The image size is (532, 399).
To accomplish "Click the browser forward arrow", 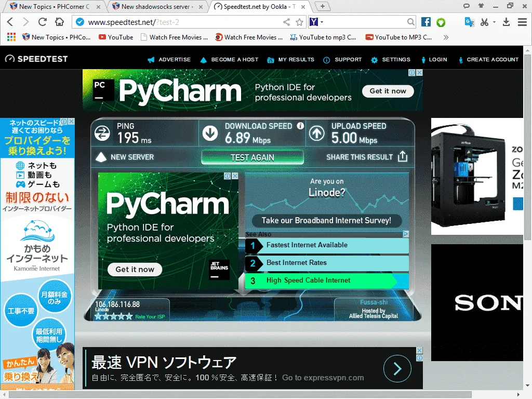I will pos(26,22).
